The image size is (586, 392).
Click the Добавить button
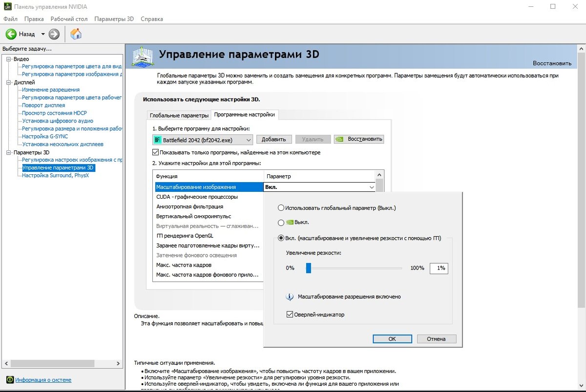click(x=274, y=140)
